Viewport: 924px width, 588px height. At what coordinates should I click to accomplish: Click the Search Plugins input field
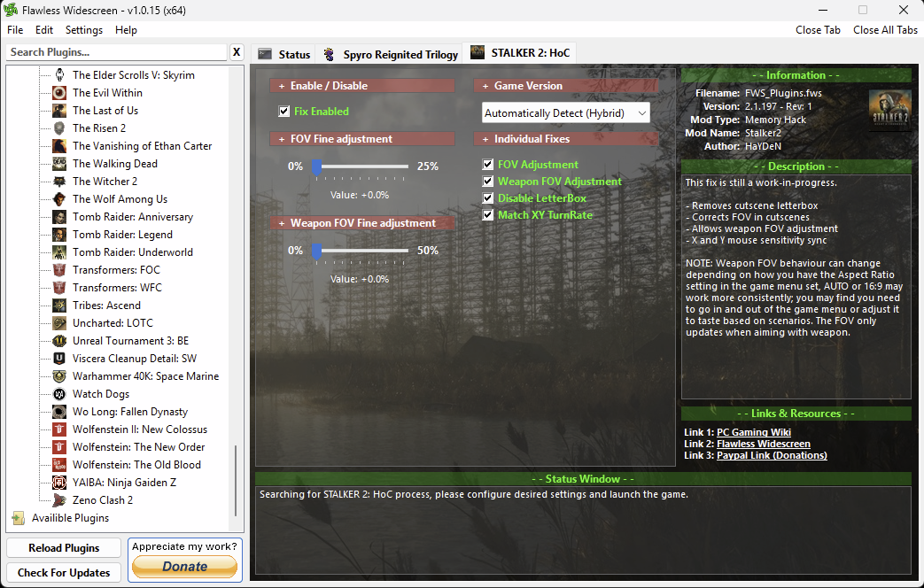(117, 52)
